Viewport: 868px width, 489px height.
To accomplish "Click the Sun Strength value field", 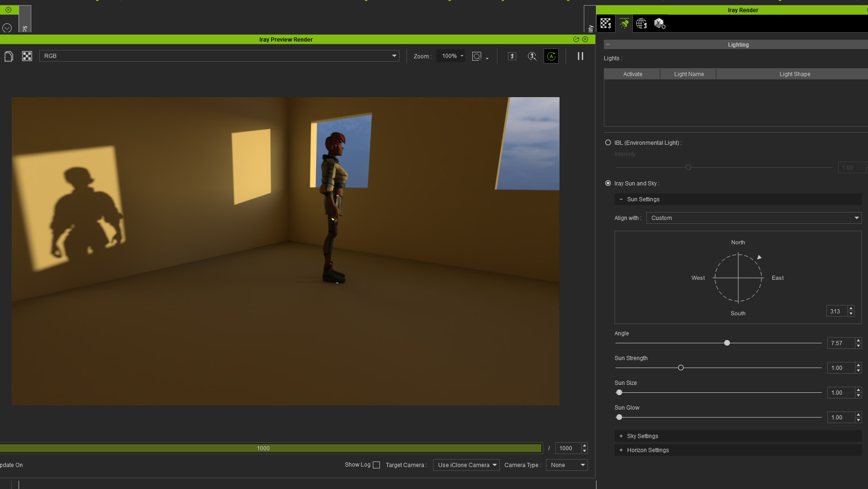I will coord(841,368).
